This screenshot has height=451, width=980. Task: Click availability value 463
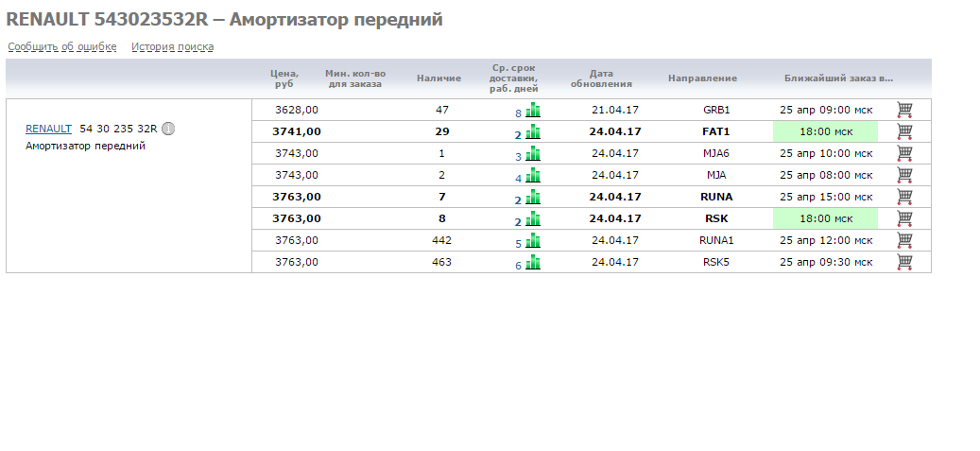(x=442, y=262)
